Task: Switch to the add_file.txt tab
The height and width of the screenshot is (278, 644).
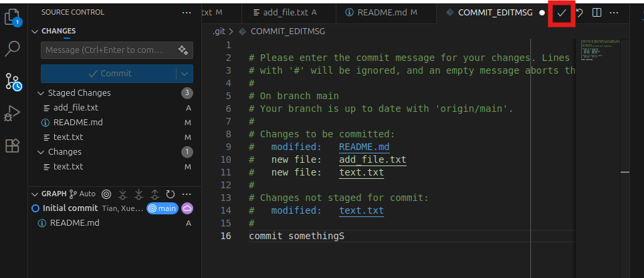Action: (x=289, y=12)
